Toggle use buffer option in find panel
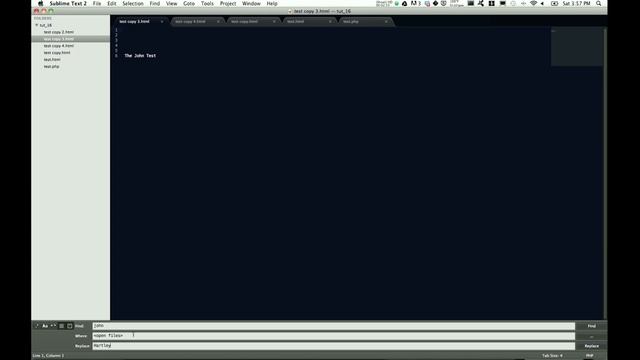 [x=70, y=326]
